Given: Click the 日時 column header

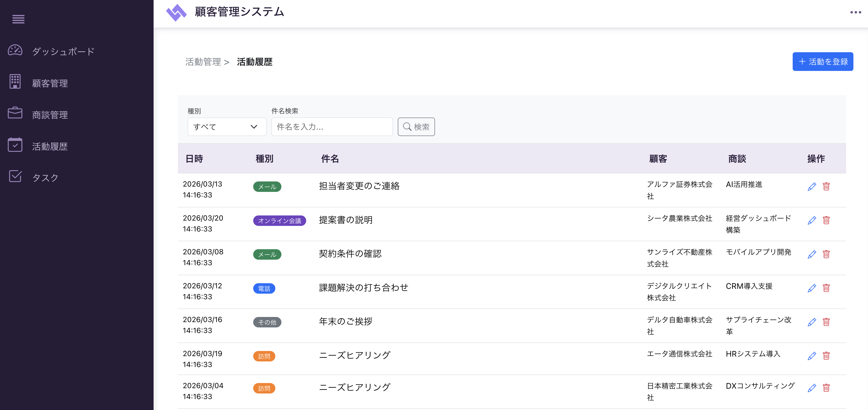Looking at the screenshot, I should (194, 159).
